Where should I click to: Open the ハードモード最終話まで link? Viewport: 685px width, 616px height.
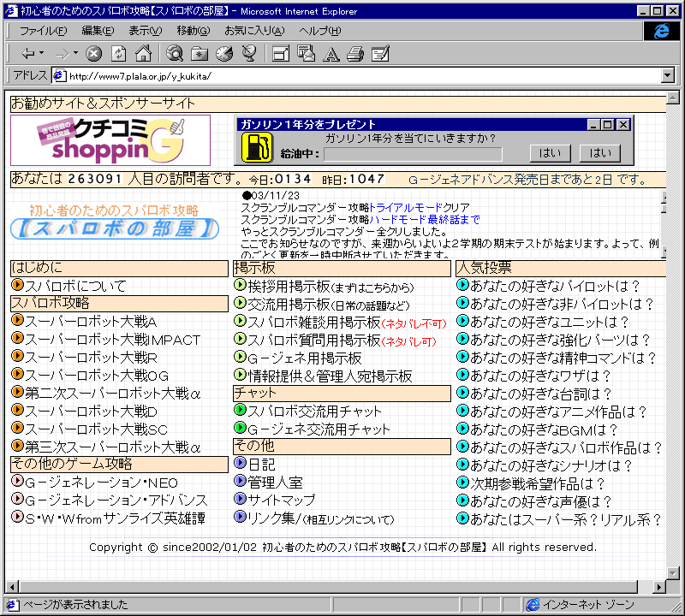(424, 220)
